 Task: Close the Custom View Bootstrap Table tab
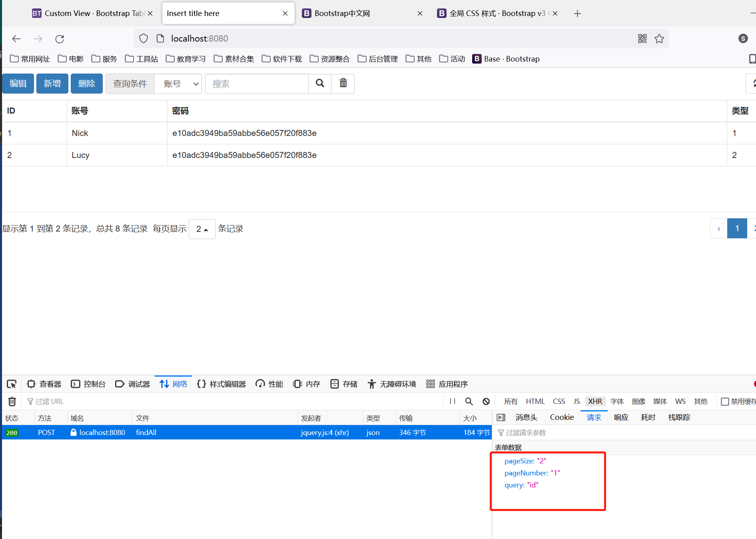click(x=150, y=14)
